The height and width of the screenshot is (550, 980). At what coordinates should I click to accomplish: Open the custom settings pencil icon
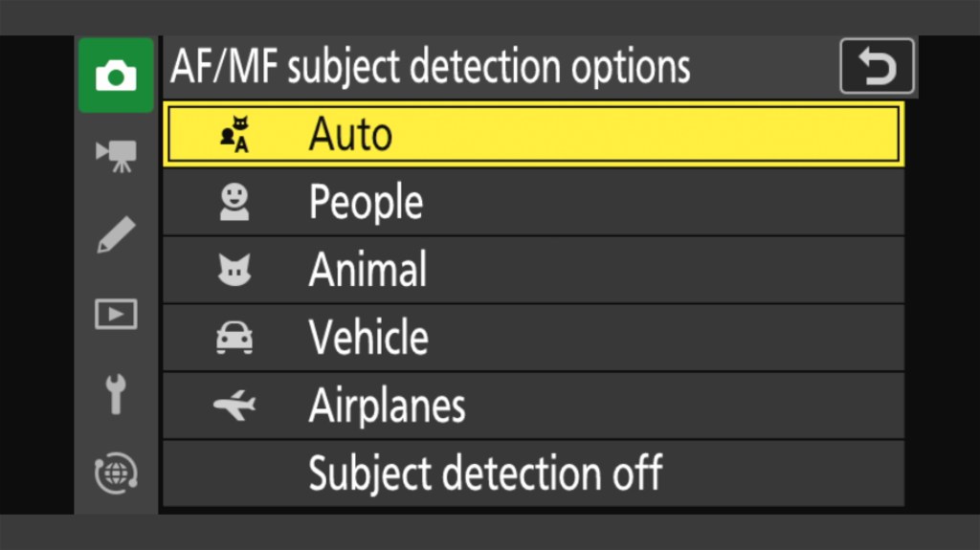(116, 235)
